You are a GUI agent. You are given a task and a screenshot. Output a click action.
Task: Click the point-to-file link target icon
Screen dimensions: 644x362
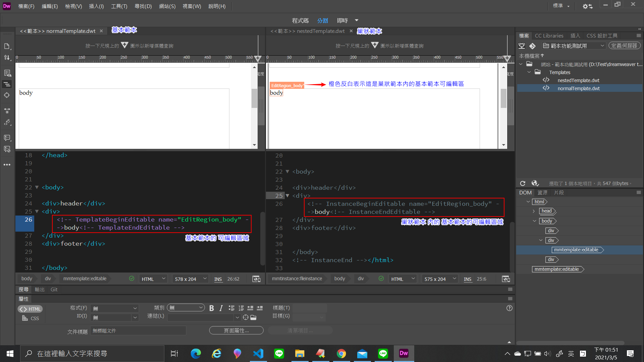pyautogui.click(x=246, y=317)
